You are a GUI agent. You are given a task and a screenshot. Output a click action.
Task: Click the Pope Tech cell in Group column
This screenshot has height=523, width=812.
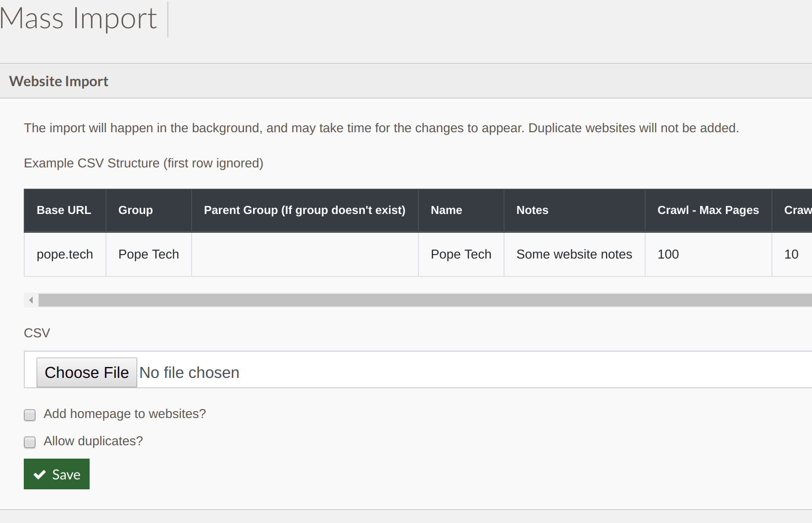coord(149,254)
